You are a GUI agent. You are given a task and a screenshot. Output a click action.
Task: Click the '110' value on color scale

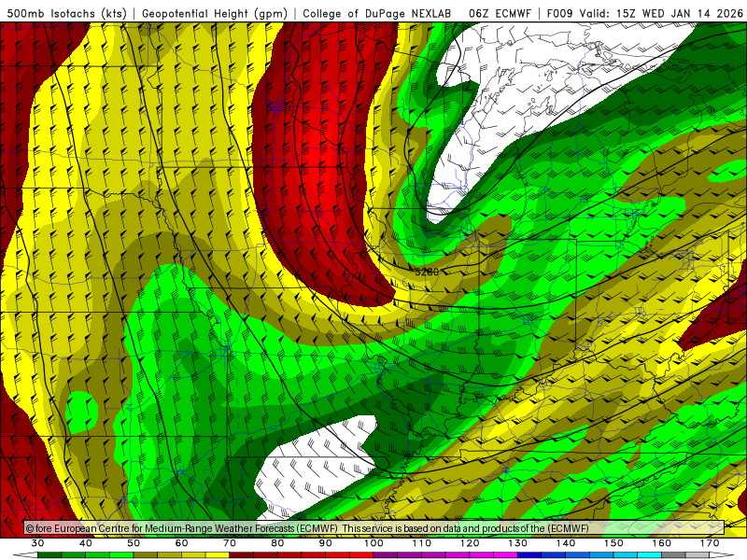[422, 543]
